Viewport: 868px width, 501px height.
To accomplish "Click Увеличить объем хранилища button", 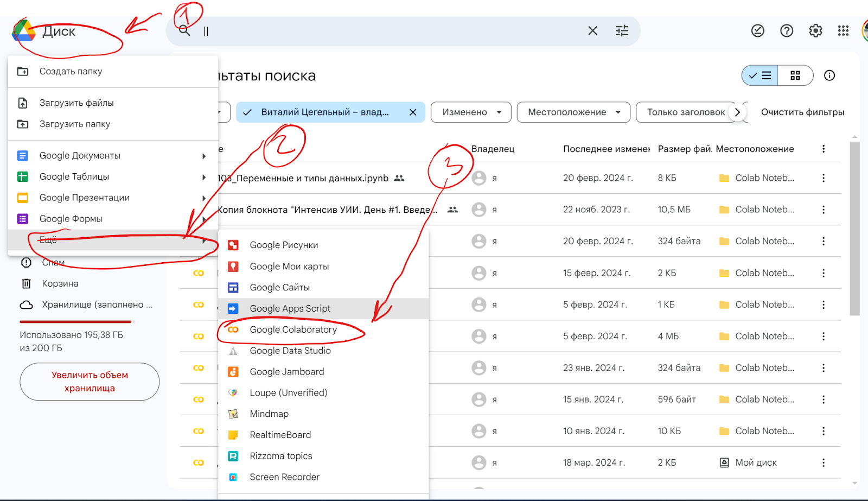I will [90, 382].
